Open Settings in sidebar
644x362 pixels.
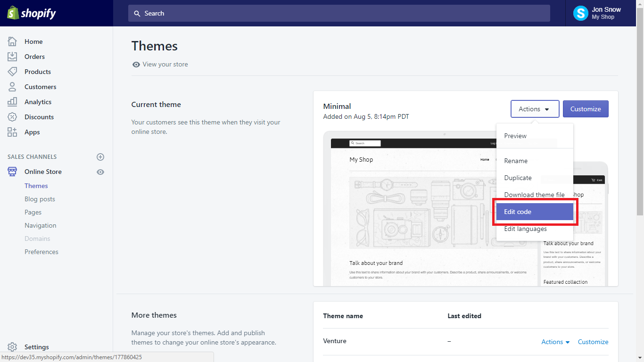coord(37,347)
